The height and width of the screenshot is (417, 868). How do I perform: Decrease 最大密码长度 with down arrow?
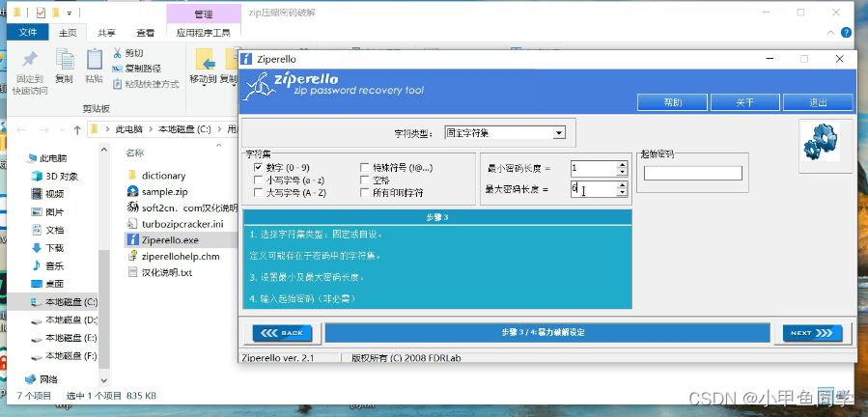tap(623, 192)
